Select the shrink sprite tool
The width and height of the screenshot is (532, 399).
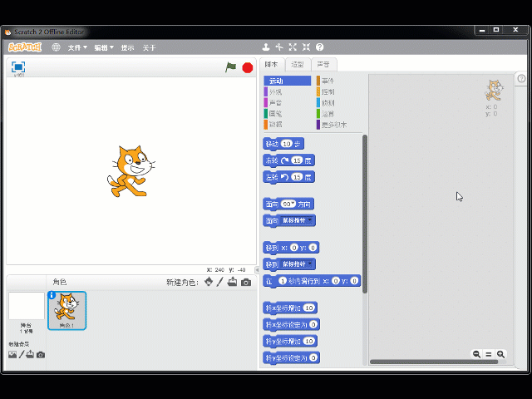[306, 47]
